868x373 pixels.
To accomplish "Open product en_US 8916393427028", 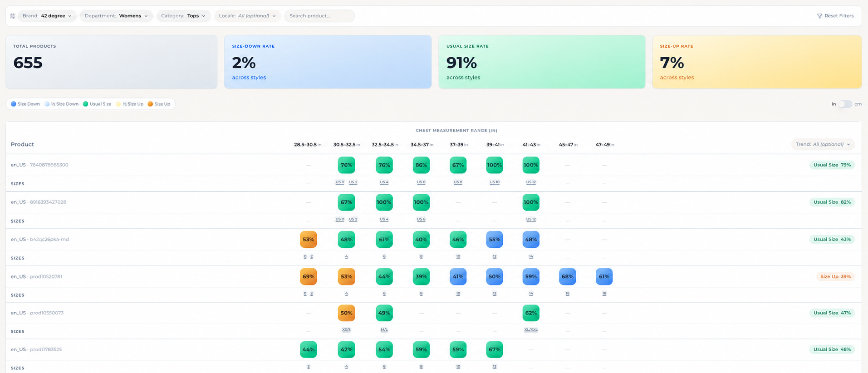I will [39, 202].
